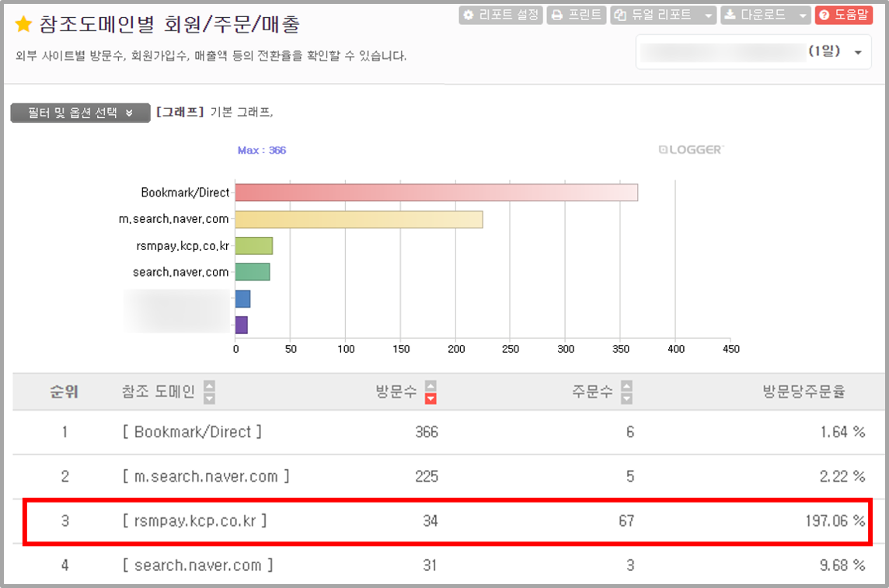Open the date range (1일) dropdown

coord(754,52)
